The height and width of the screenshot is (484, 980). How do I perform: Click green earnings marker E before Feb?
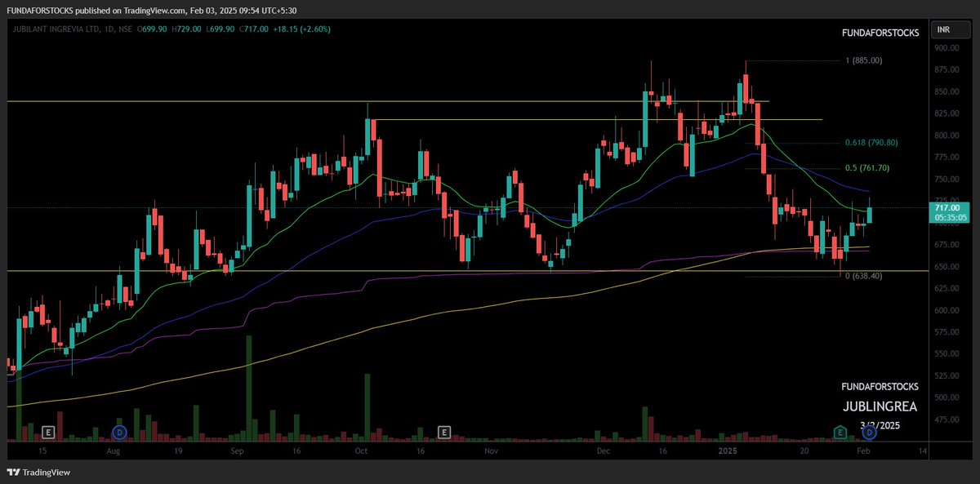click(839, 431)
